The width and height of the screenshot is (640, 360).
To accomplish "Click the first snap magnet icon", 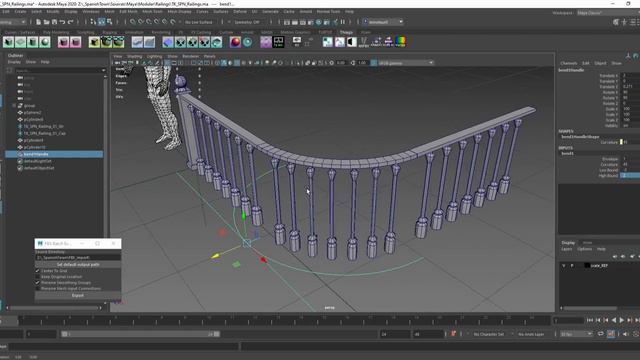I will (x=133, y=22).
